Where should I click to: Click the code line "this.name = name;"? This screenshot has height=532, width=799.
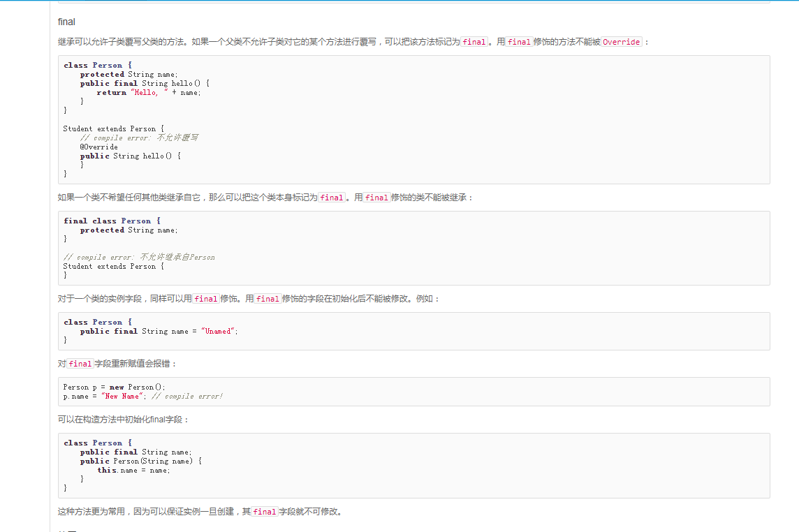[134, 470]
